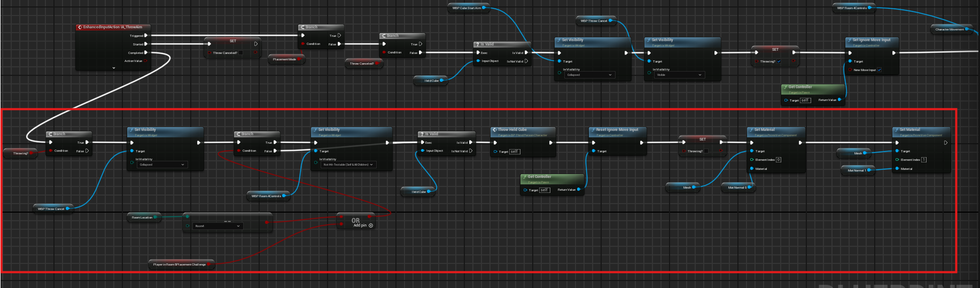
Task: Expand the EnhancedInputAction IA_ThrowAim node chevron
Action: click(114, 68)
